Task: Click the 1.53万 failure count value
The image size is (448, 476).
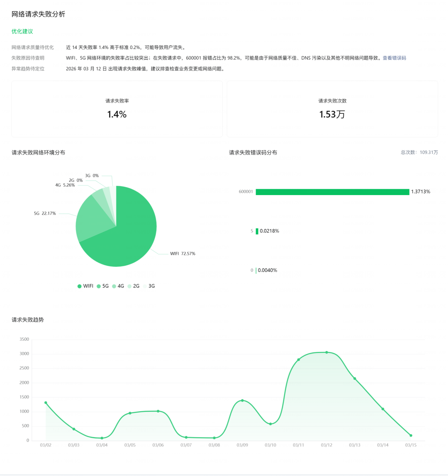Action: tap(332, 114)
